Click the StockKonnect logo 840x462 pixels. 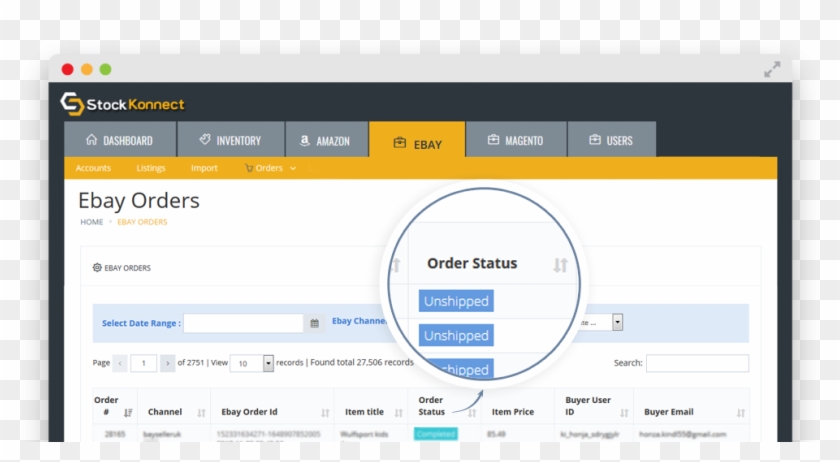coord(123,104)
